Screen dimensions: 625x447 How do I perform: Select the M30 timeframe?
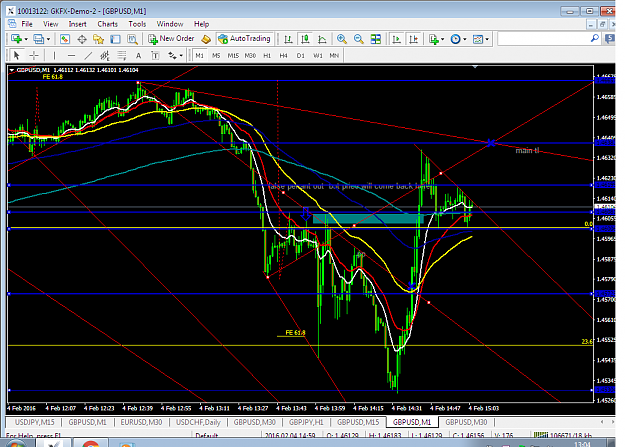[250, 55]
